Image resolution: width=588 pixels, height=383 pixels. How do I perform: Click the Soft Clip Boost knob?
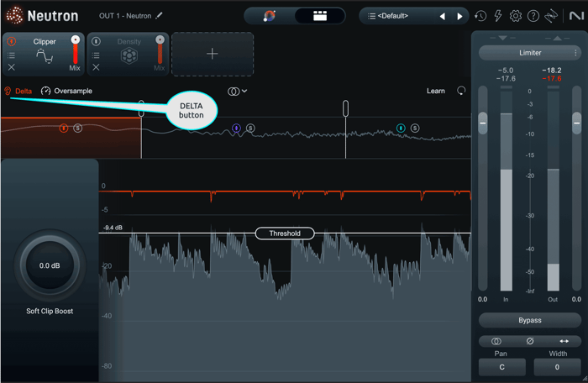pos(50,265)
